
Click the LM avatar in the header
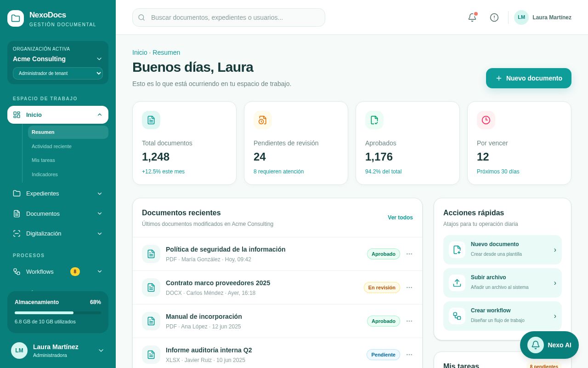tap(521, 17)
